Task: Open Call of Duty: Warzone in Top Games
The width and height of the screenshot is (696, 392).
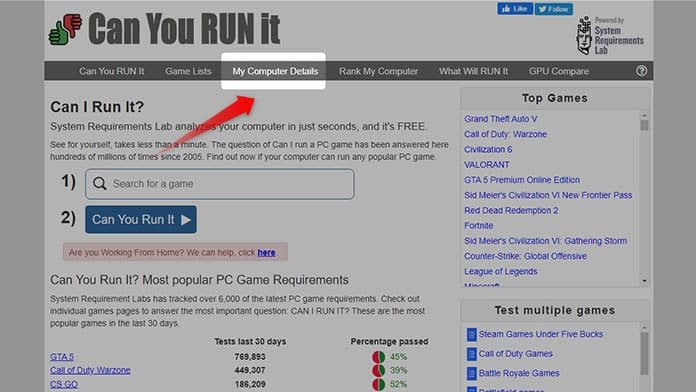Action: pos(506,134)
